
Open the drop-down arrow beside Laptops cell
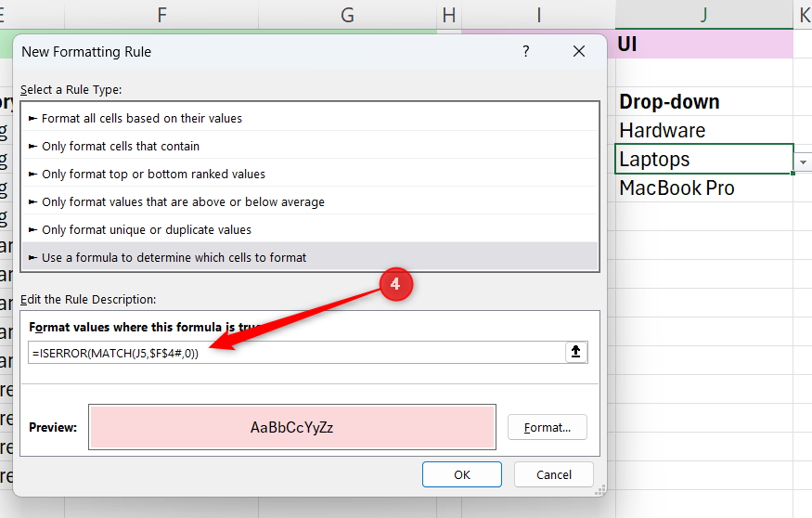pos(803,162)
